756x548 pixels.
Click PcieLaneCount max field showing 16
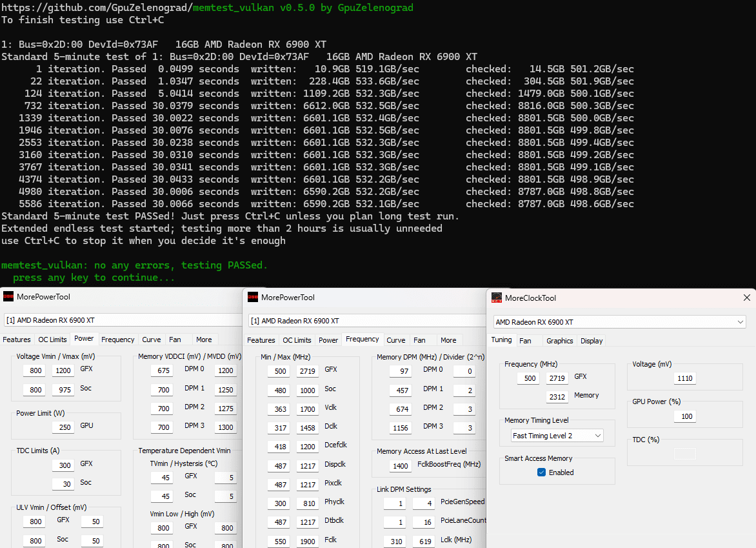(423, 522)
